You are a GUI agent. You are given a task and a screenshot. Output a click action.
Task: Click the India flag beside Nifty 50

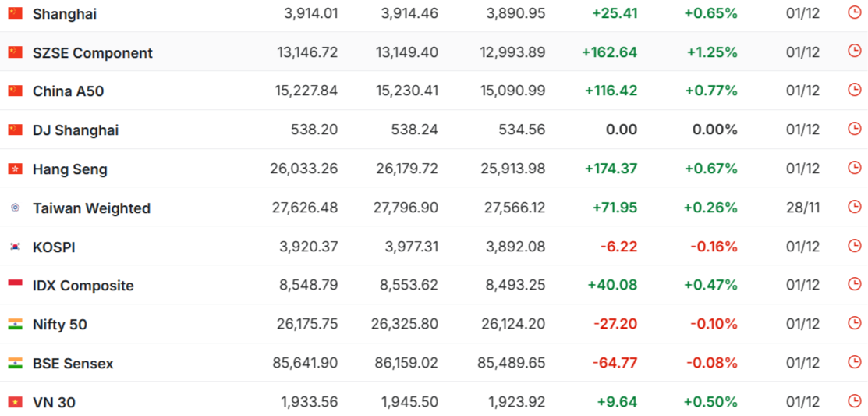click(x=16, y=324)
